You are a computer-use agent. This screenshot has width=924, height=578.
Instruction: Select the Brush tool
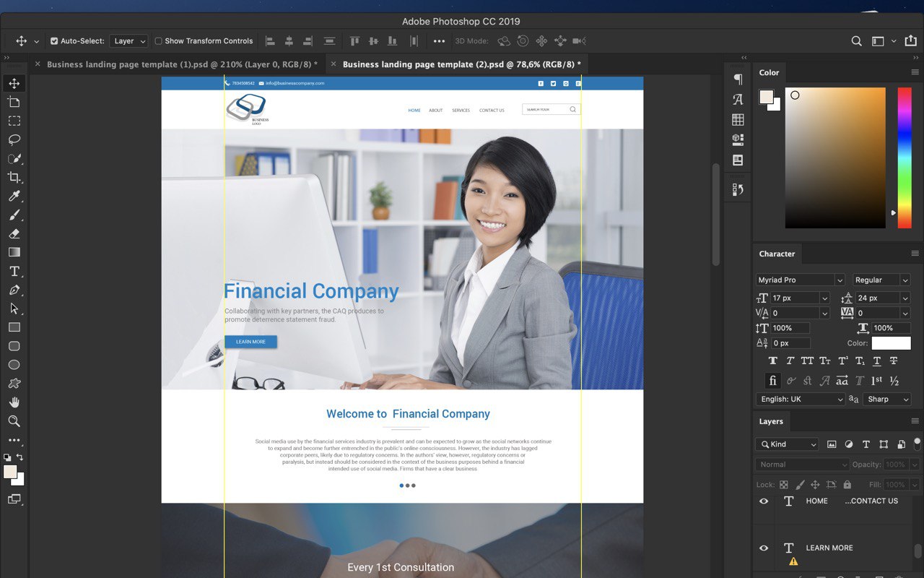pos(14,215)
